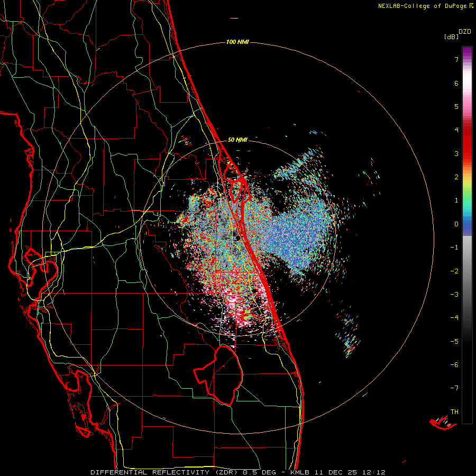476x476 pixels.
Task: Click the 2 value on the color scale
Action: click(x=456, y=177)
